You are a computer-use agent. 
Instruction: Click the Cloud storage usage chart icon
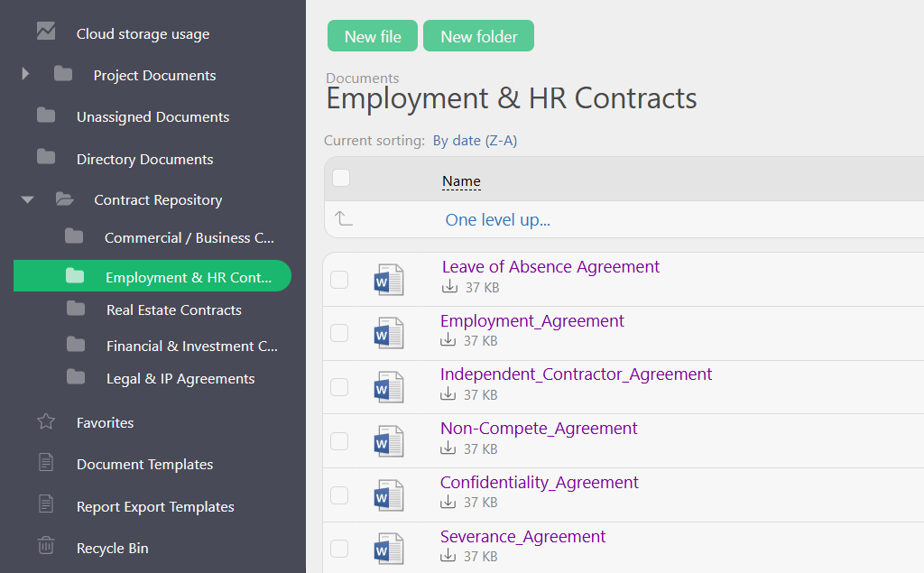click(46, 32)
